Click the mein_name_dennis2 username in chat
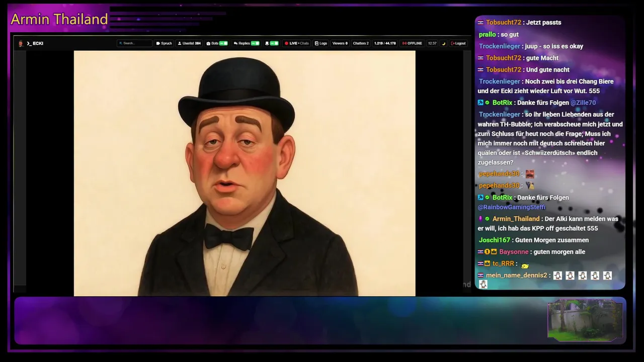This screenshot has width=644, height=362. click(516, 276)
